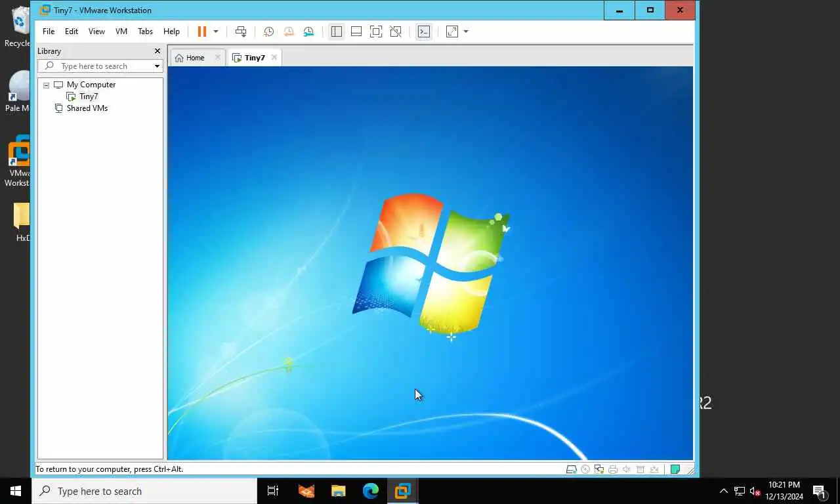Click the green message log icon
This screenshot has width=840, height=504.
click(675, 469)
